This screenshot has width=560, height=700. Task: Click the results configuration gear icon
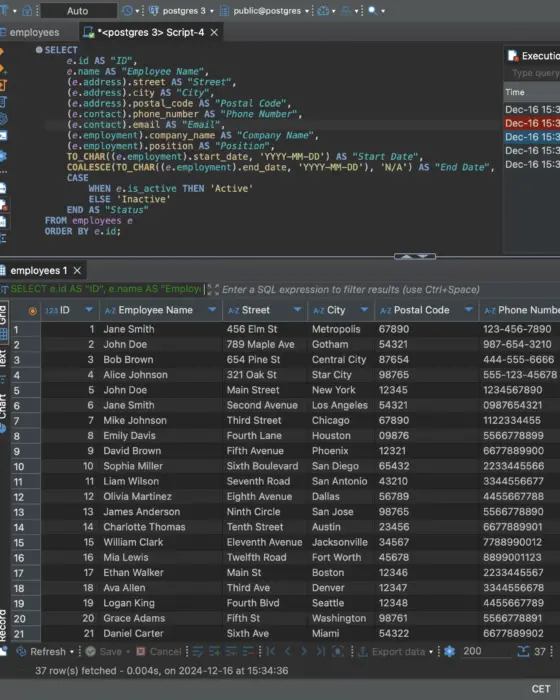(450, 651)
